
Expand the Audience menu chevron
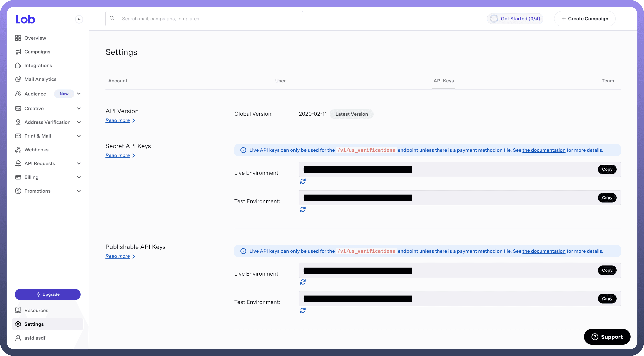click(79, 94)
